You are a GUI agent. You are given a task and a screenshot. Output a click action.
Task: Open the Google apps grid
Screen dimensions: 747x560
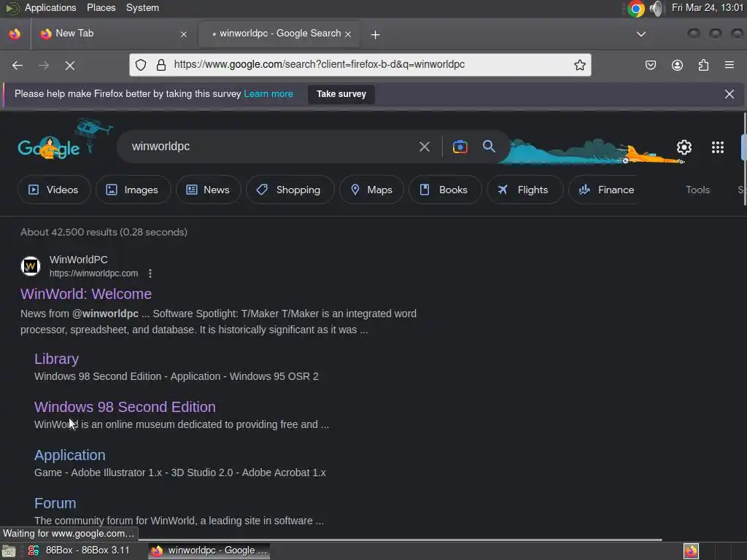(718, 147)
